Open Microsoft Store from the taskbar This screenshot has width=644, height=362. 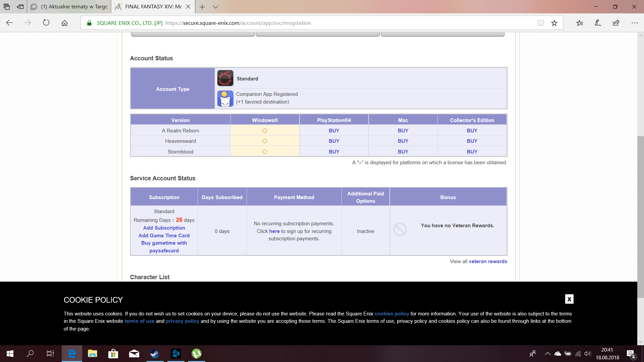coord(113,354)
